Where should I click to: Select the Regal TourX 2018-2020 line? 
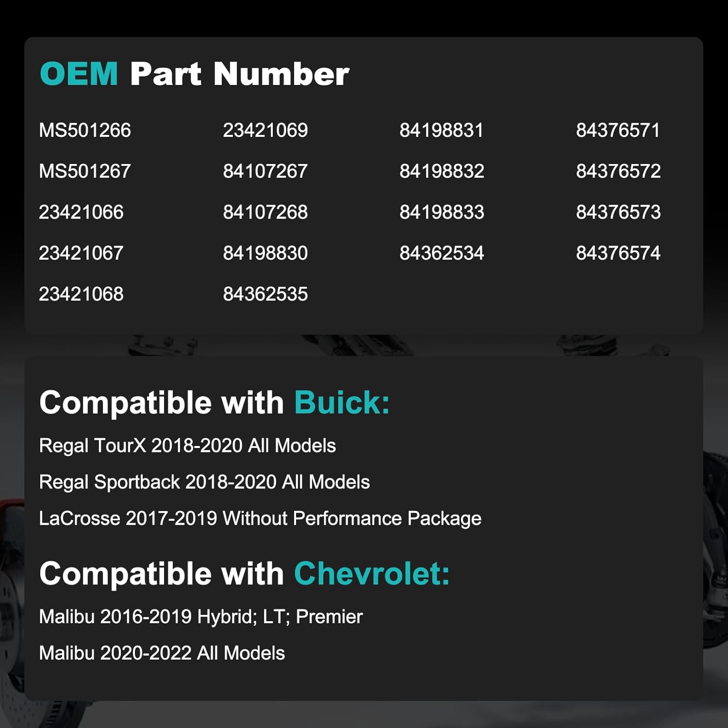click(x=187, y=446)
